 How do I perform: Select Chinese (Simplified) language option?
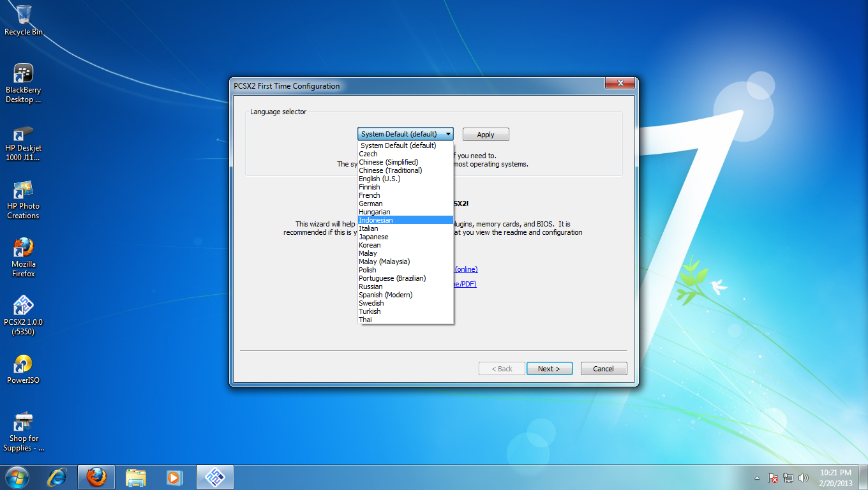coord(405,162)
